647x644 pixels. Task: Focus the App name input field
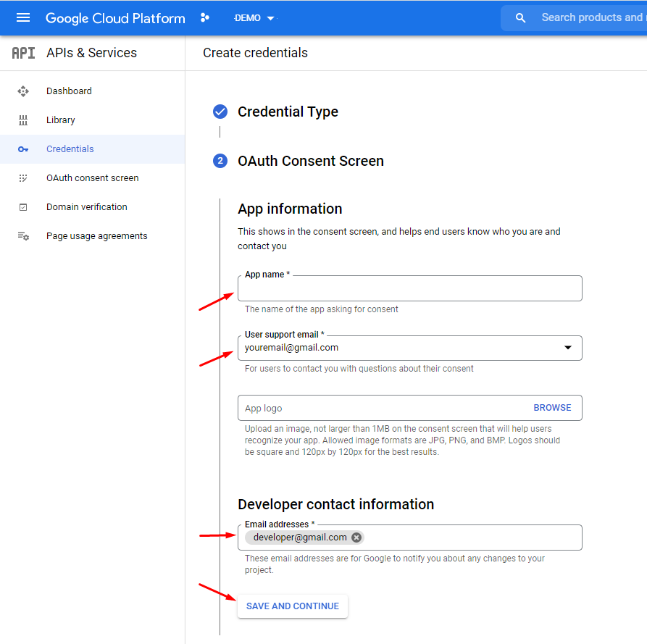[410, 288]
